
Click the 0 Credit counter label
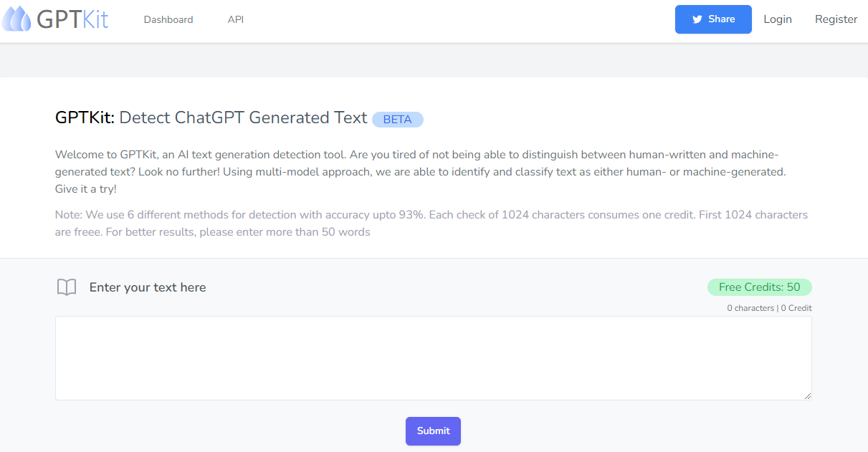(x=796, y=307)
